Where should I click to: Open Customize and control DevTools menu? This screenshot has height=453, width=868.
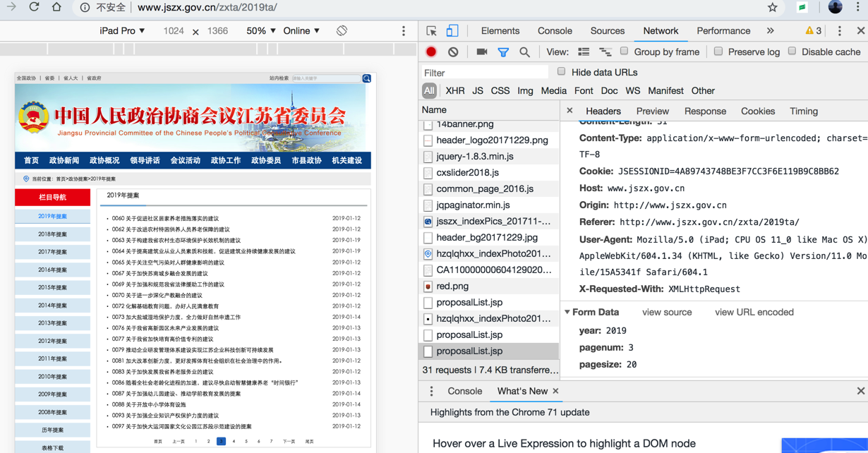(x=839, y=31)
